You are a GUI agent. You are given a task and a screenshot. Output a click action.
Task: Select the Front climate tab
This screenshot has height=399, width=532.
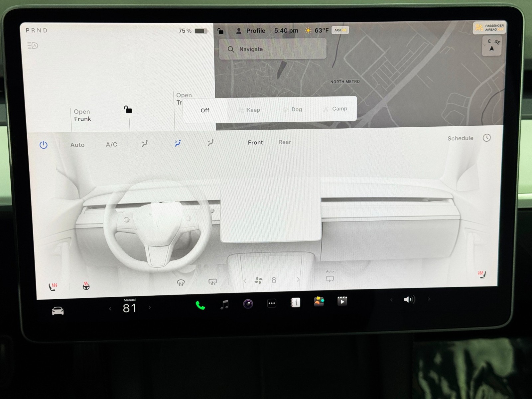tap(255, 143)
